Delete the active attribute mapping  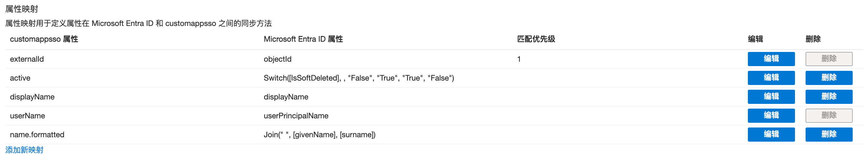point(829,78)
